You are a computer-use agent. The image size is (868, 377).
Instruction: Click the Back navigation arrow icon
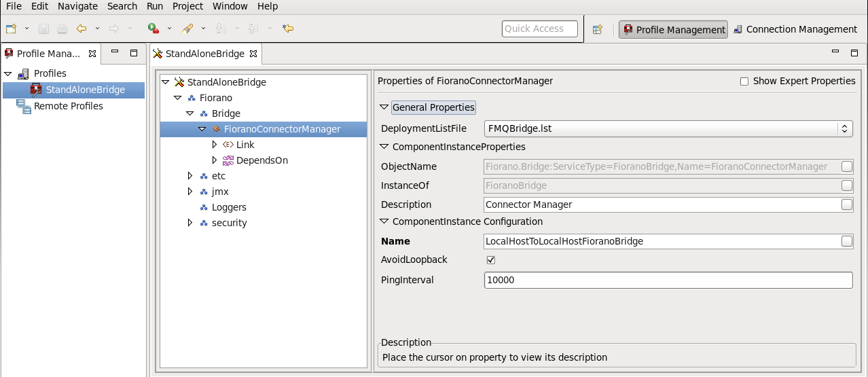click(82, 29)
